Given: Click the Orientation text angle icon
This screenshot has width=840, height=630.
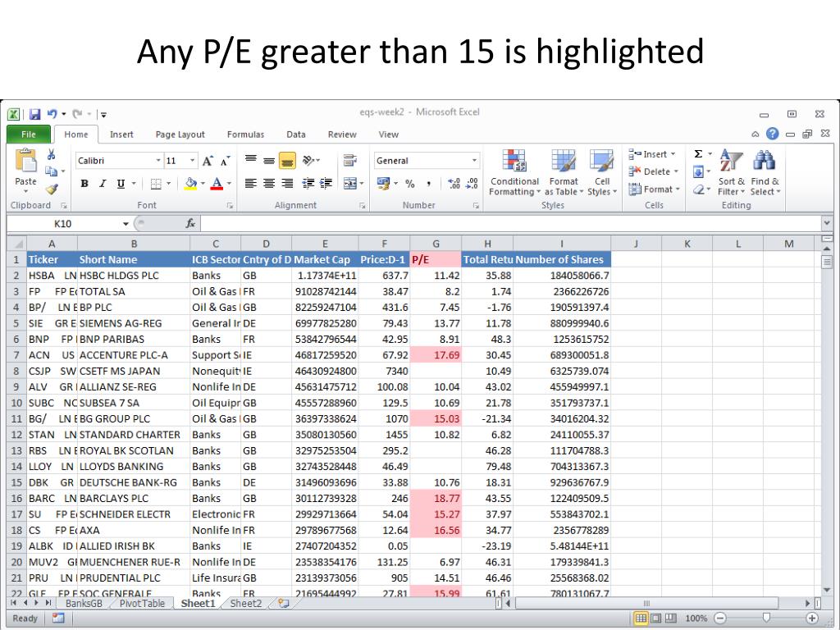Looking at the screenshot, I should coord(309,160).
